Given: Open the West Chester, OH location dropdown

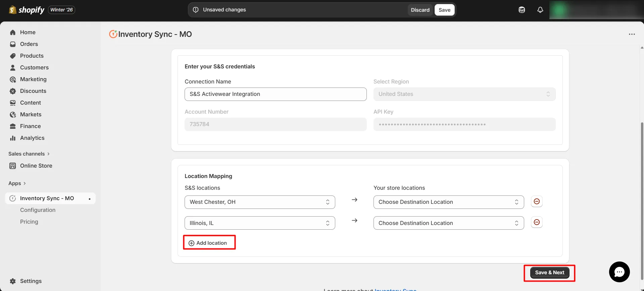Looking at the screenshot, I should pyautogui.click(x=260, y=202).
